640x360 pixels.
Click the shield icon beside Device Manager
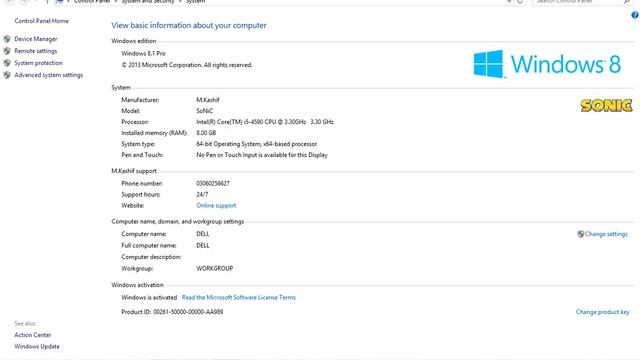click(x=7, y=39)
